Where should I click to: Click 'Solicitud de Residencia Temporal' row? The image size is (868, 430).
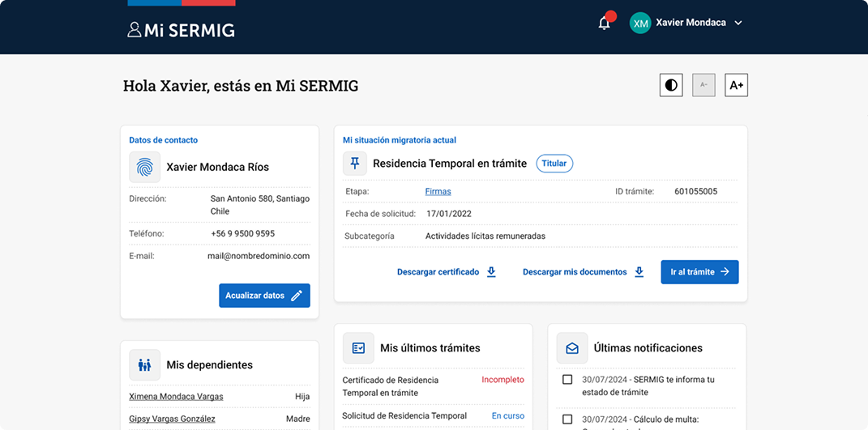click(x=434, y=415)
